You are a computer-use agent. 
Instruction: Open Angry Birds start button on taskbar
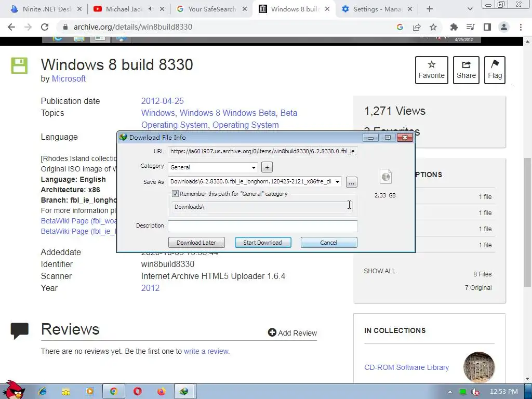click(14, 390)
